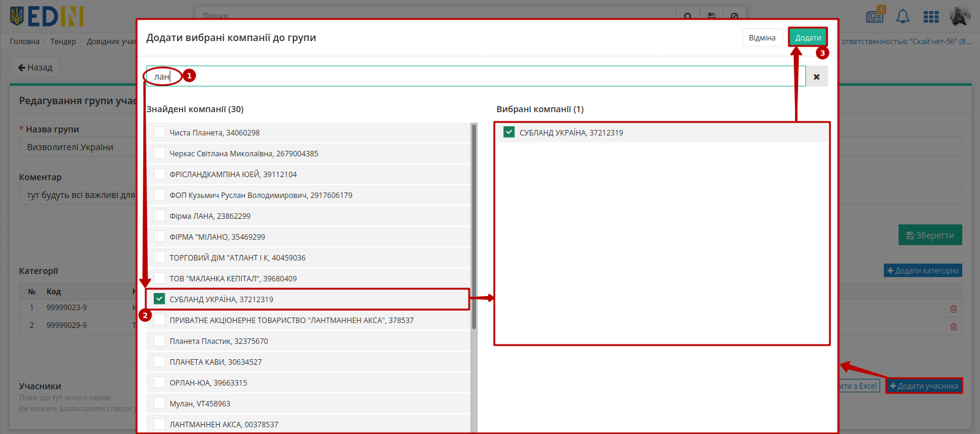Viewport: 980px width, 434px height.
Task: Go to Головна breadcrumb link
Action: 24,42
